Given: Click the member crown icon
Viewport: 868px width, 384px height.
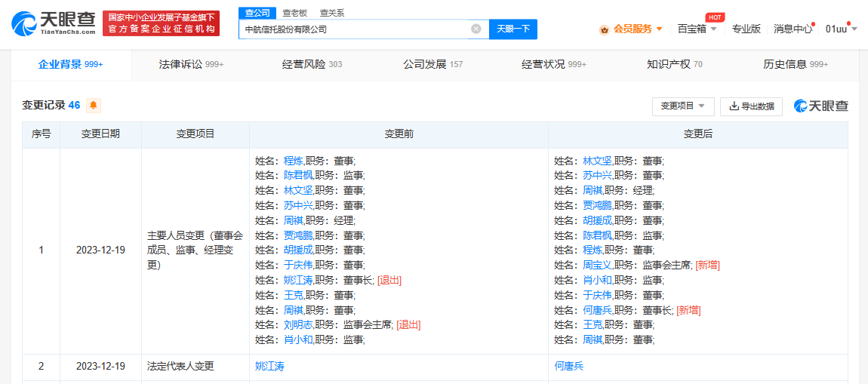Looking at the screenshot, I should pos(605,29).
